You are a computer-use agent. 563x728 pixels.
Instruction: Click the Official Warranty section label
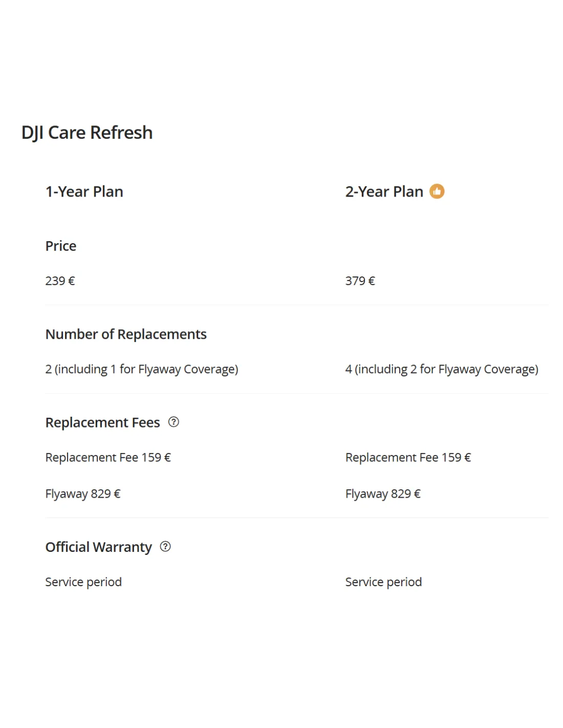[x=99, y=547]
